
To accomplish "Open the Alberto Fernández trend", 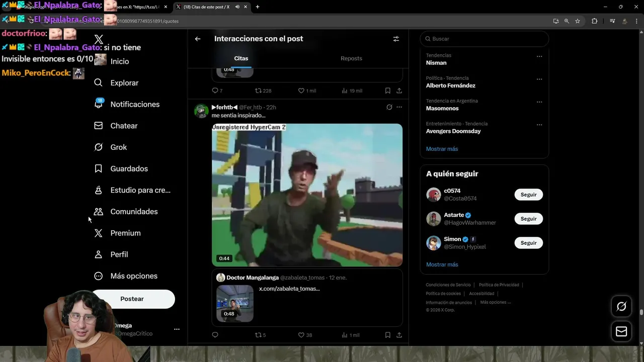I will tap(450, 85).
